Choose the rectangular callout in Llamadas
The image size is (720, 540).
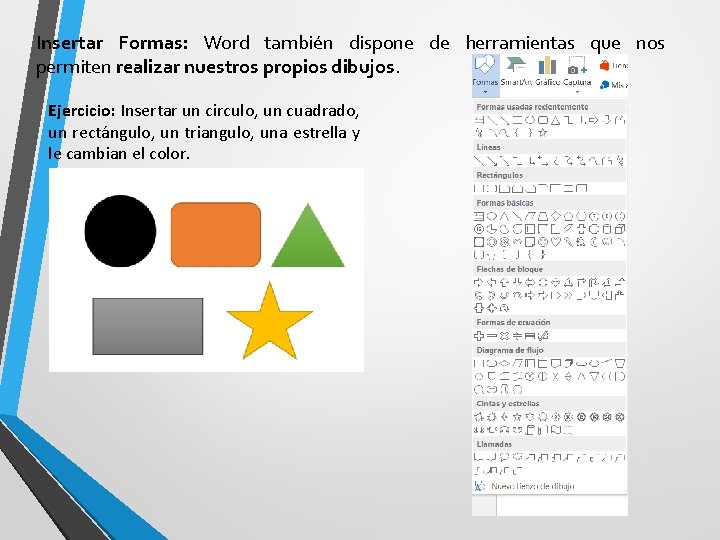point(478,457)
